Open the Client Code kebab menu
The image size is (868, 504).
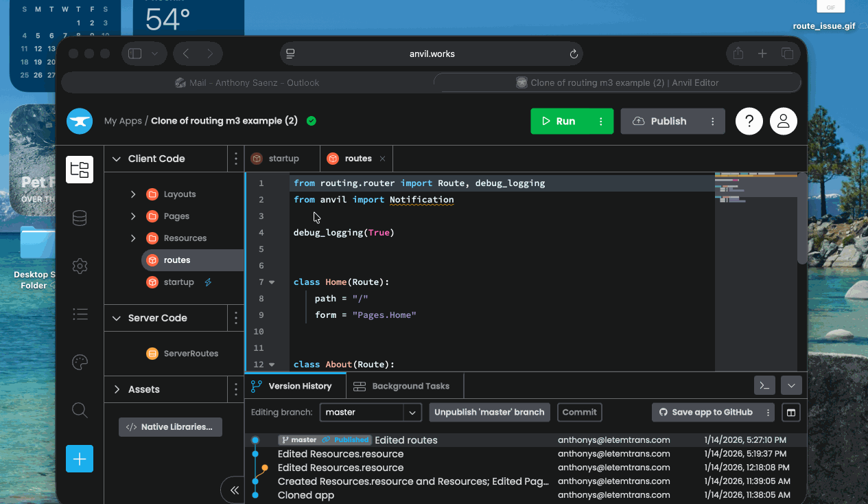pos(235,158)
